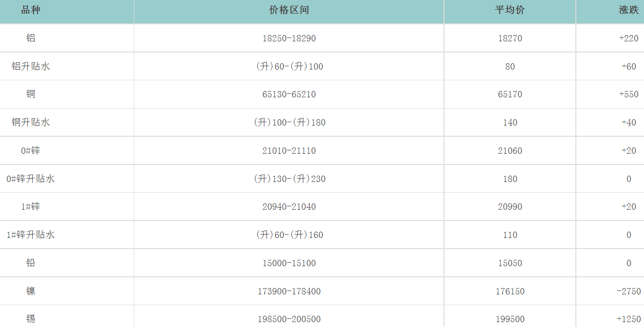Select the 平均价 column header
The image size is (644, 327).
pos(510,10)
